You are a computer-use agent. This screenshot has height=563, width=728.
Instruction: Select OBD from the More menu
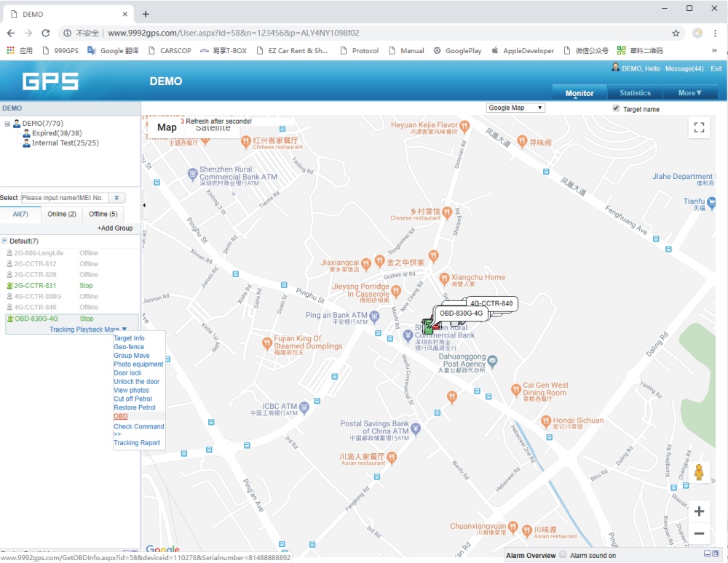121,416
